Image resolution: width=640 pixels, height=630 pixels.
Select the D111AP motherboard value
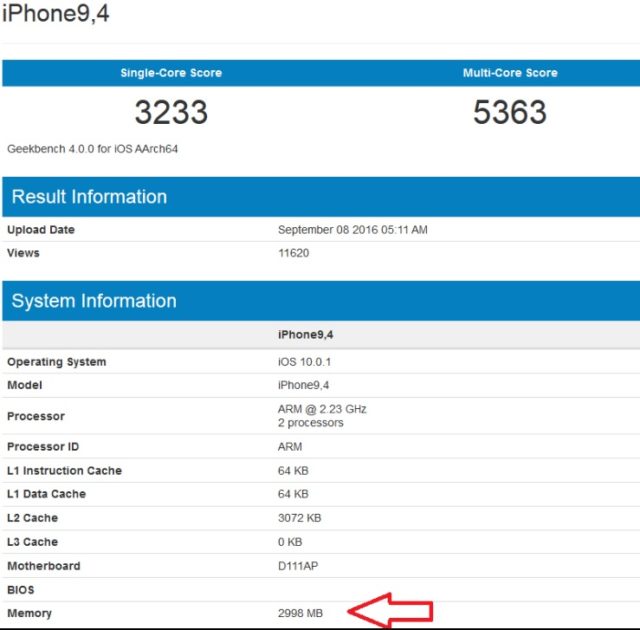click(x=298, y=566)
